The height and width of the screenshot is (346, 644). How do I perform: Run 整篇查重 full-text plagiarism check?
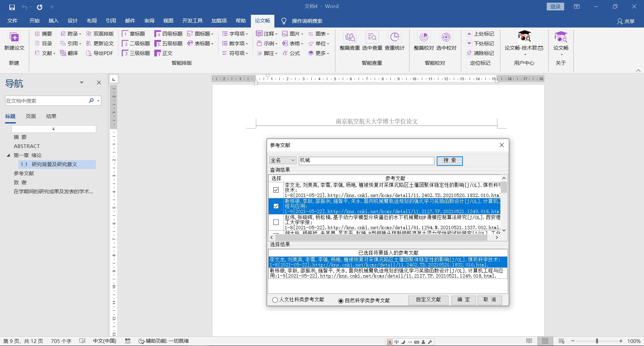[x=350, y=41]
